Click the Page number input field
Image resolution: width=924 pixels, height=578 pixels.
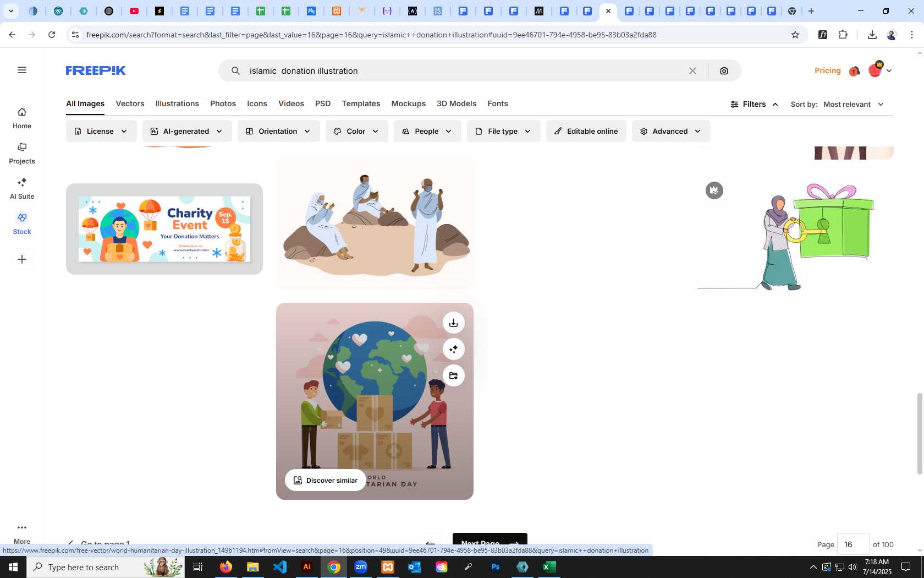853,544
